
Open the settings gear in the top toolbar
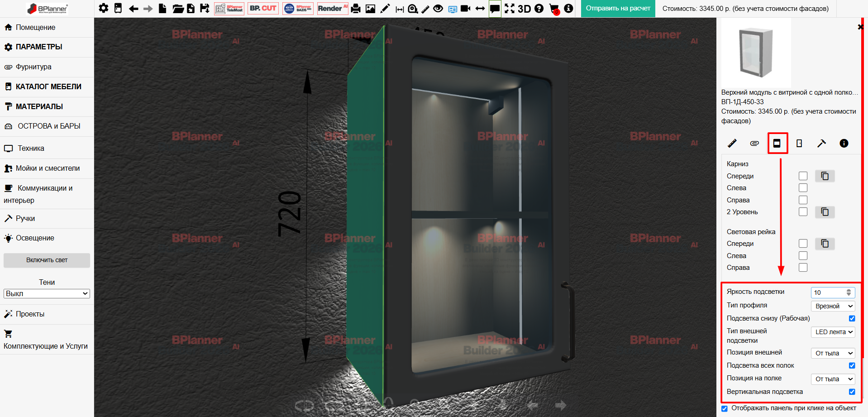(104, 8)
